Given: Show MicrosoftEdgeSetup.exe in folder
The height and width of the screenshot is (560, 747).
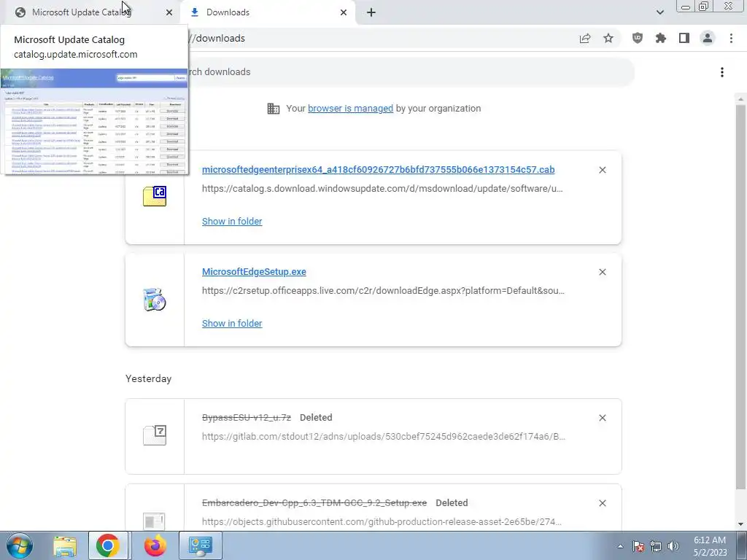Looking at the screenshot, I should (x=232, y=323).
